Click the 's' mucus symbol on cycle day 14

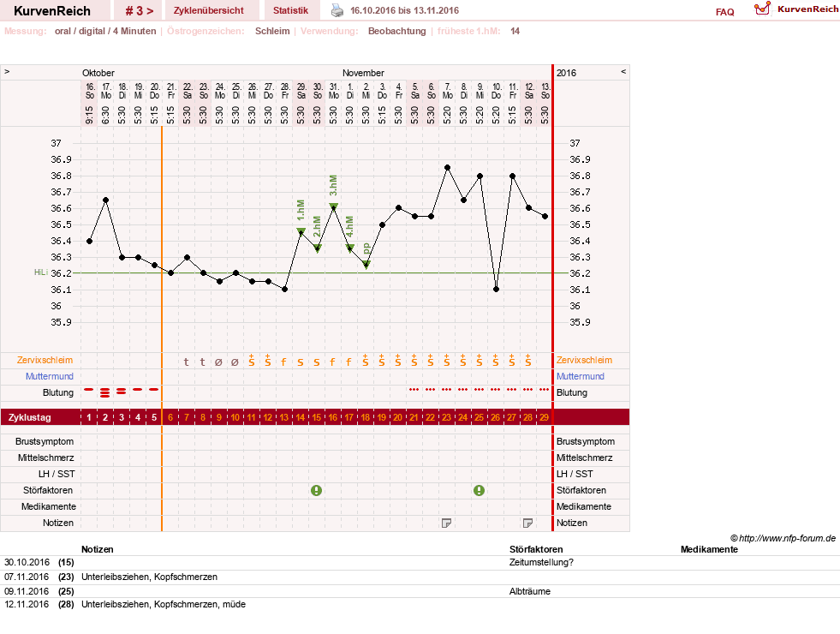point(301,362)
